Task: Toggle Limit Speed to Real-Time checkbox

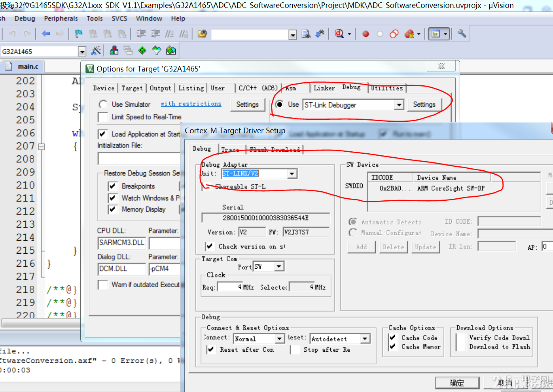Action: [103, 117]
